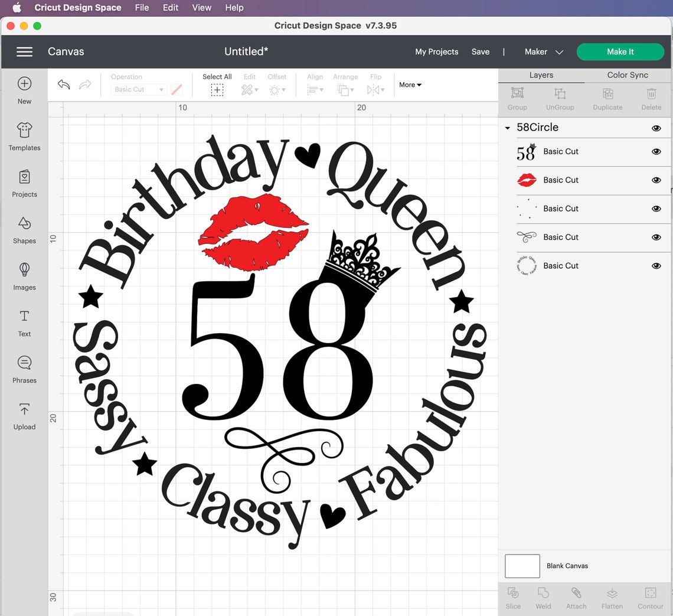The image size is (673, 616).
Task: Toggle visibility of the 58Circle group
Action: click(x=656, y=128)
